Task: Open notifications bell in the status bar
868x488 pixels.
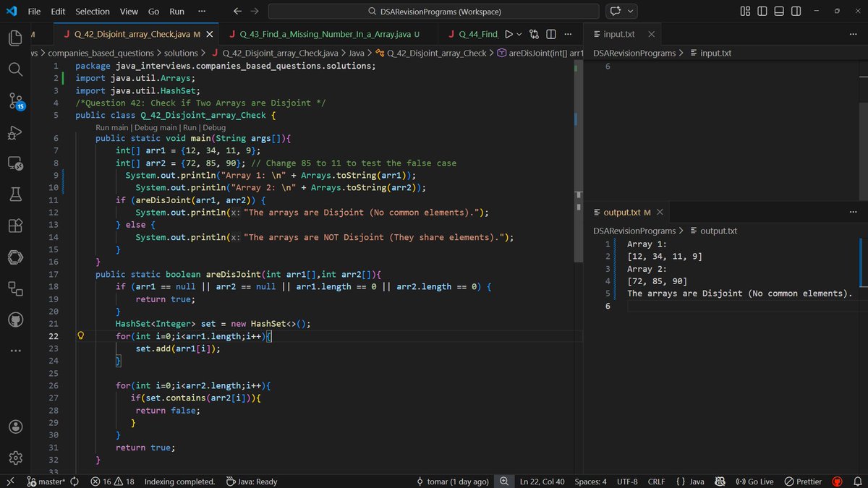Action: pyautogui.click(x=857, y=481)
